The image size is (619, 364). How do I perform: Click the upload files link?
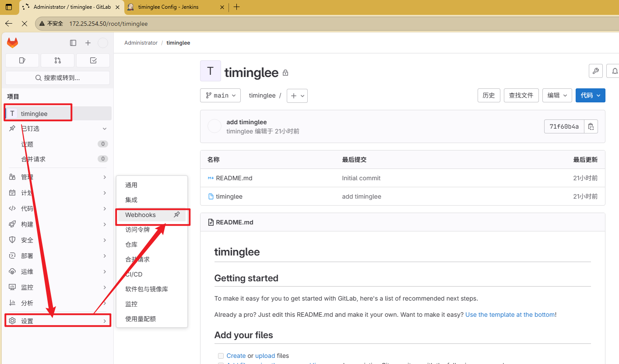[265, 356]
